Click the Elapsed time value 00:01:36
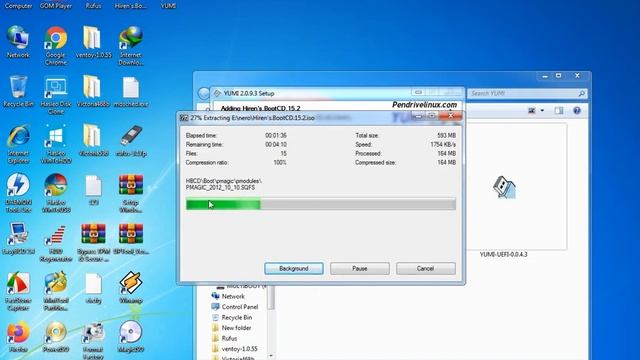The image size is (640, 360). [276, 136]
